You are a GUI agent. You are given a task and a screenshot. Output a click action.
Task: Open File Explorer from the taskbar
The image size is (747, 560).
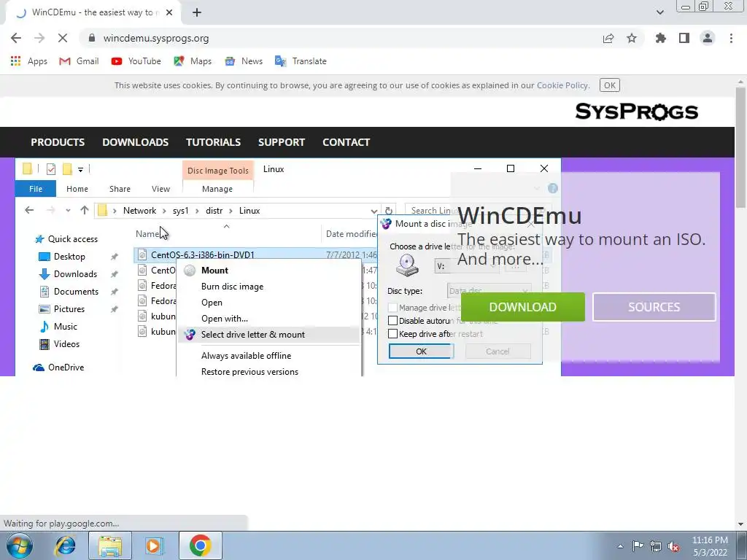pyautogui.click(x=110, y=545)
